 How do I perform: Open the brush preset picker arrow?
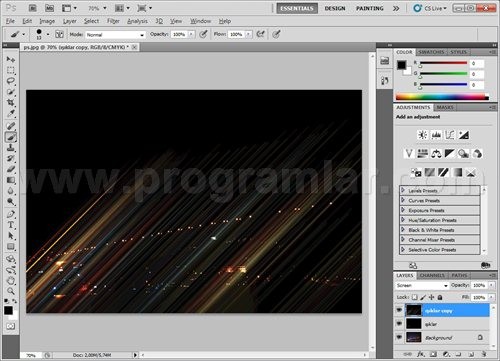[x=48, y=34]
